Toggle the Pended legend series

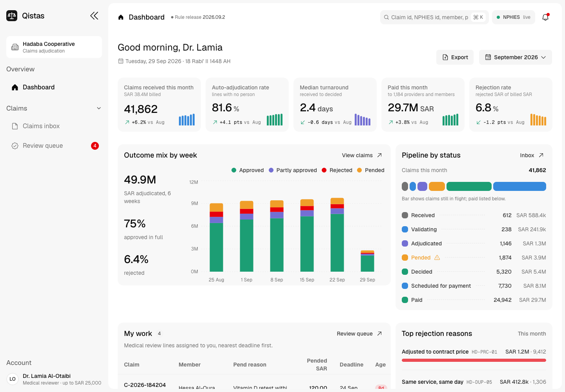(371, 170)
